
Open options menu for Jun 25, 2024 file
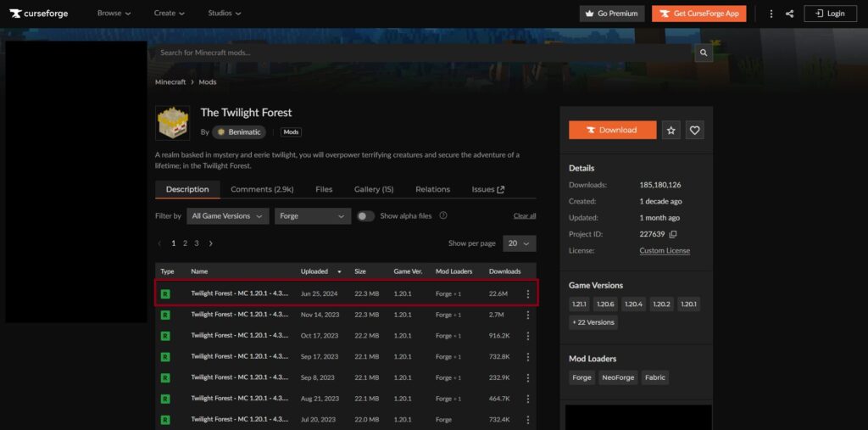[528, 294]
